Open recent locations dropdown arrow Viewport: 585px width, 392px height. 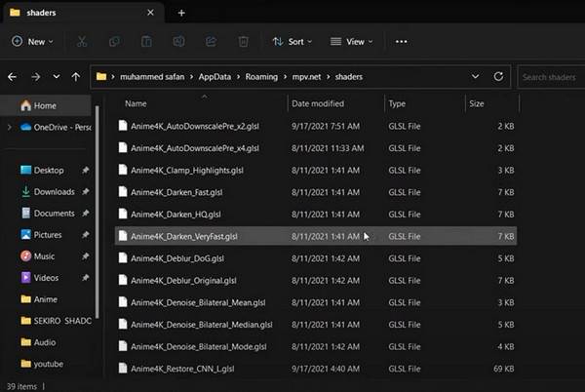[x=56, y=77]
